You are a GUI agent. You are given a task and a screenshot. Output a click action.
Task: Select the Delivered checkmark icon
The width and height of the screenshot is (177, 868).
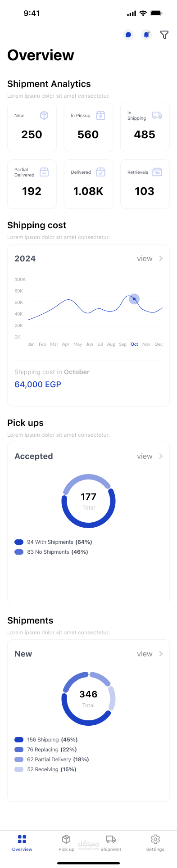[101, 172]
